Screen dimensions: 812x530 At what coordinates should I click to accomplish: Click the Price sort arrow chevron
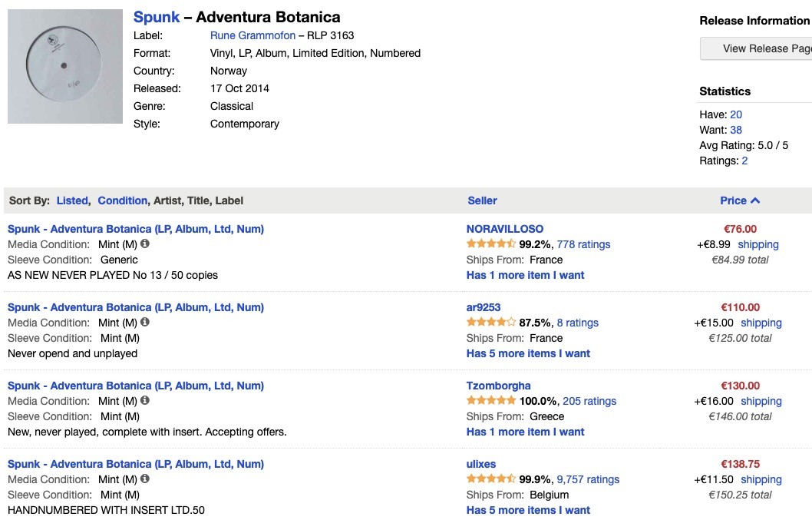click(x=755, y=200)
